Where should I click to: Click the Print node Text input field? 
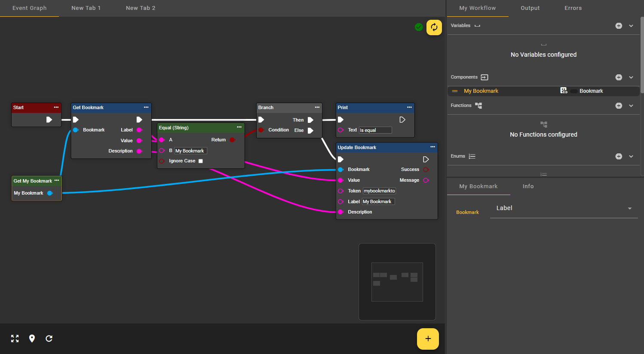point(375,130)
